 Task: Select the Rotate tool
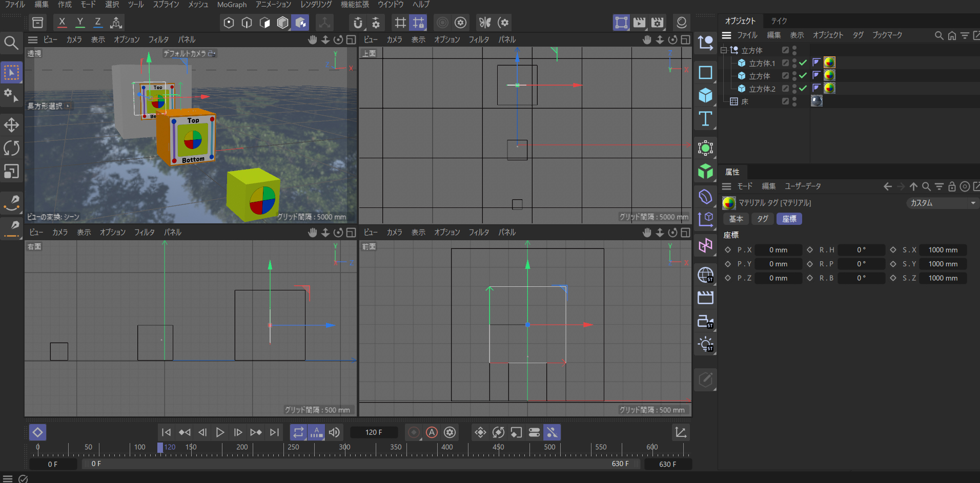pyautogui.click(x=11, y=148)
